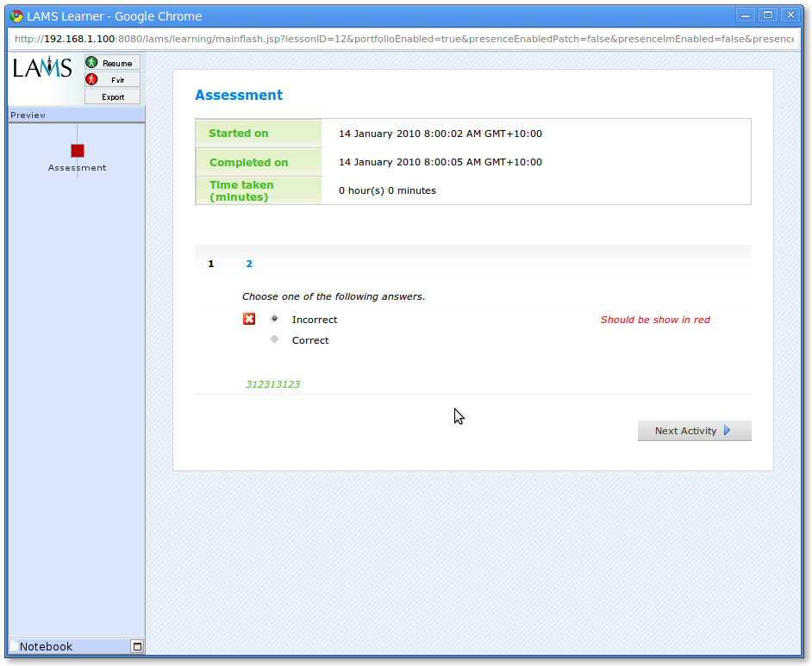Screen dimensions: 812x666
Task: Minimize the LAMS Learner window
Action: tap(745, 15)
